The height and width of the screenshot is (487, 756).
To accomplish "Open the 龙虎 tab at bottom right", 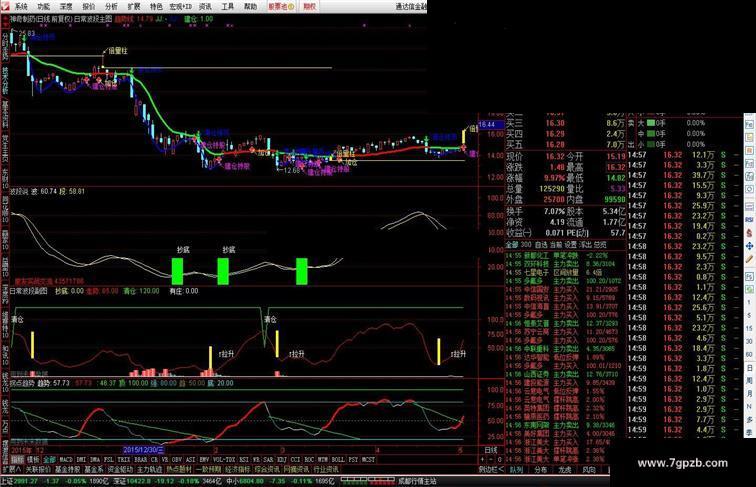I will (x=565, y=469).
